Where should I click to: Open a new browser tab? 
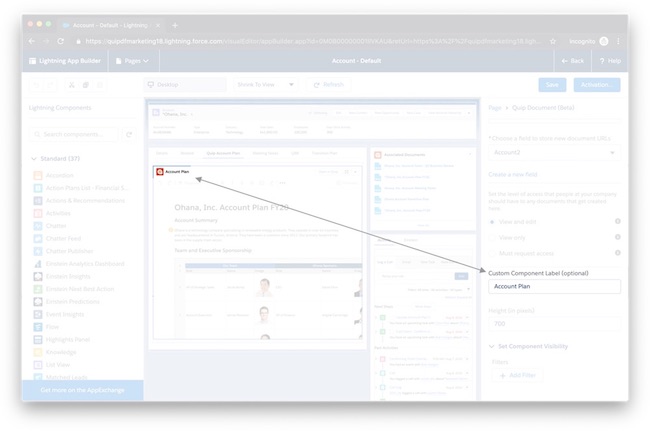point(175,25)
